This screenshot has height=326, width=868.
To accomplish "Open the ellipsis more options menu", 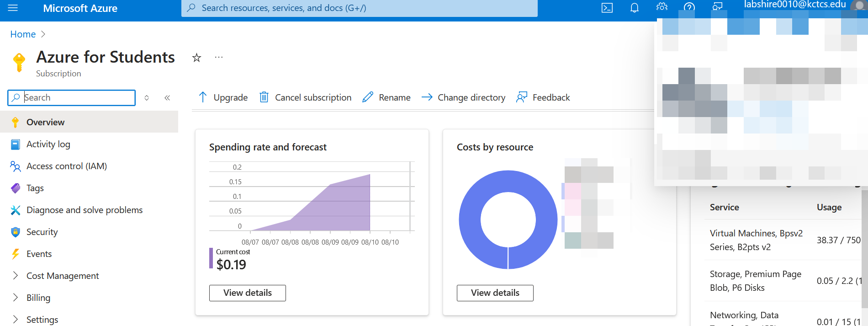I will (x=219, y=57).
